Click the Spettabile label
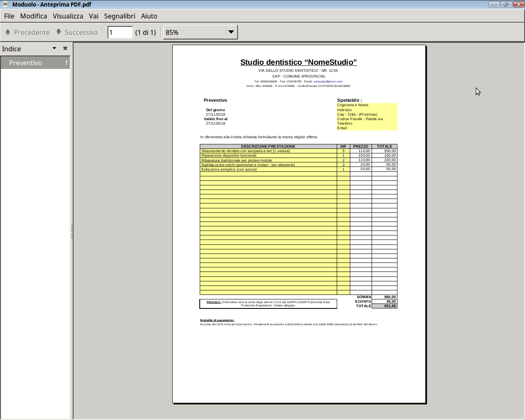Screen dimensions: 525x420 (349, 100)
